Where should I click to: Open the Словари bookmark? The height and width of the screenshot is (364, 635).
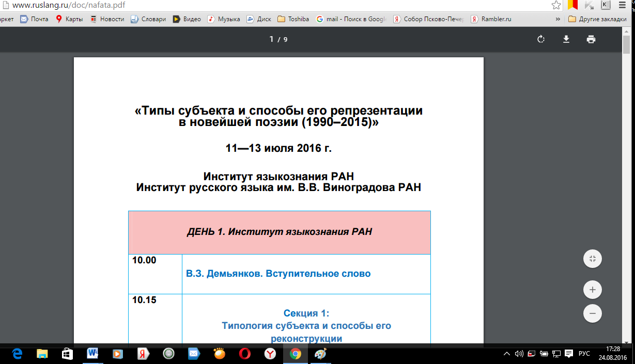[x=148, y=19]
